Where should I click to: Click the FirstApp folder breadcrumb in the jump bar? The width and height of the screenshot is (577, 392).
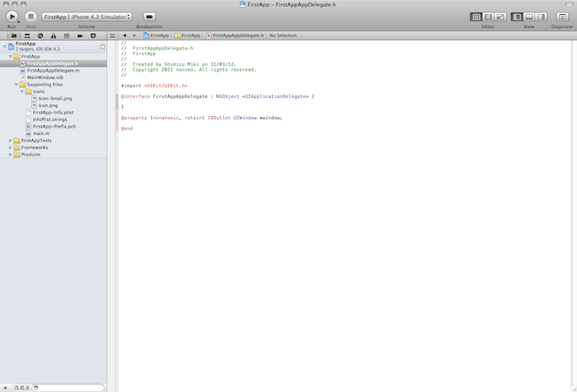(x=188, y=35)
